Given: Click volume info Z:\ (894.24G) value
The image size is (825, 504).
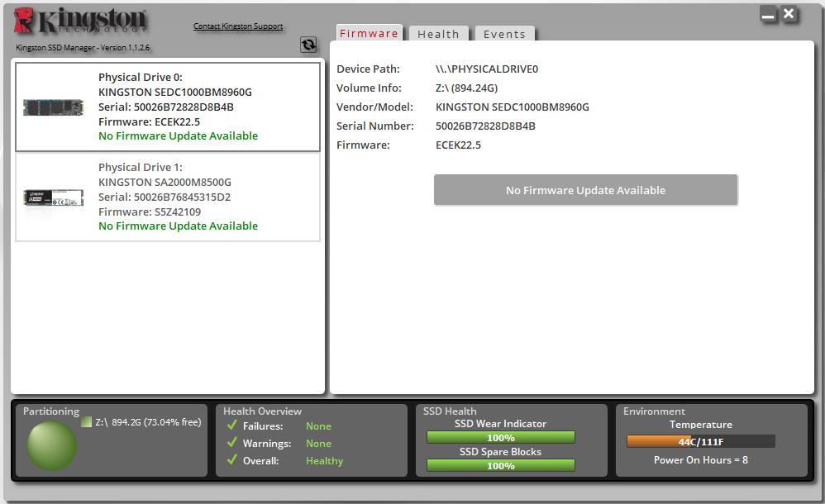Looking at the screenshot, I should point(467,88).
